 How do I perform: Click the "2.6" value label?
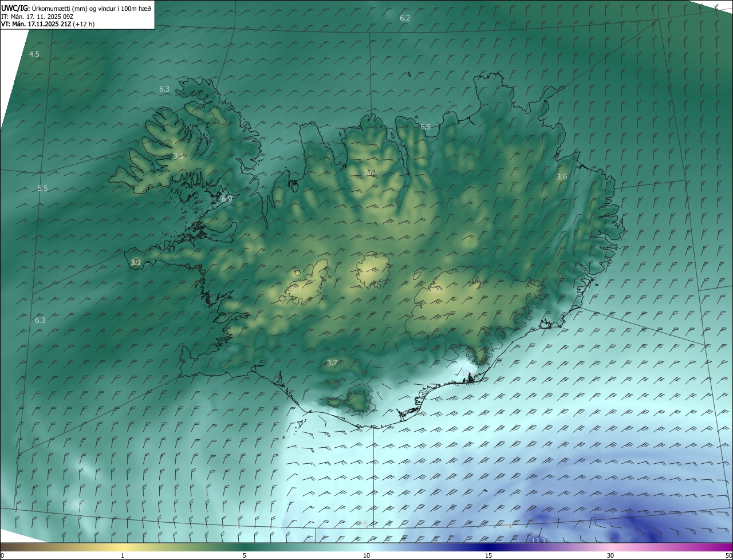click(x=369, y=172)
